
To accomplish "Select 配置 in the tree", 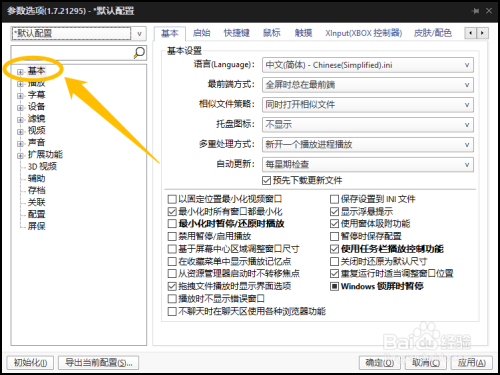I will click(36, 214).
